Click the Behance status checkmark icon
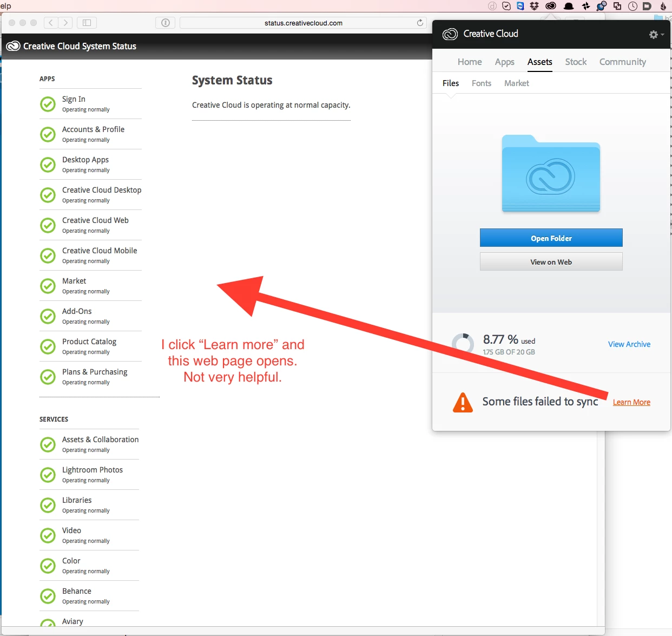Viewport: 672px width, 636px height. pos(48,596)
